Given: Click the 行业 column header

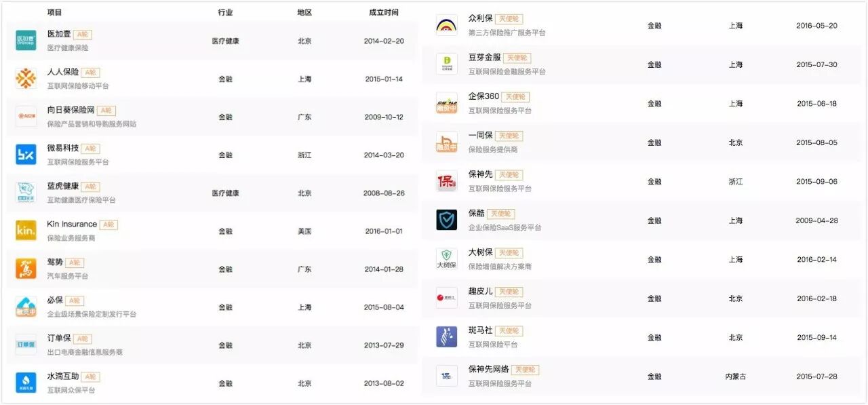Looking at the screenshot, I should tap(225, 12).
